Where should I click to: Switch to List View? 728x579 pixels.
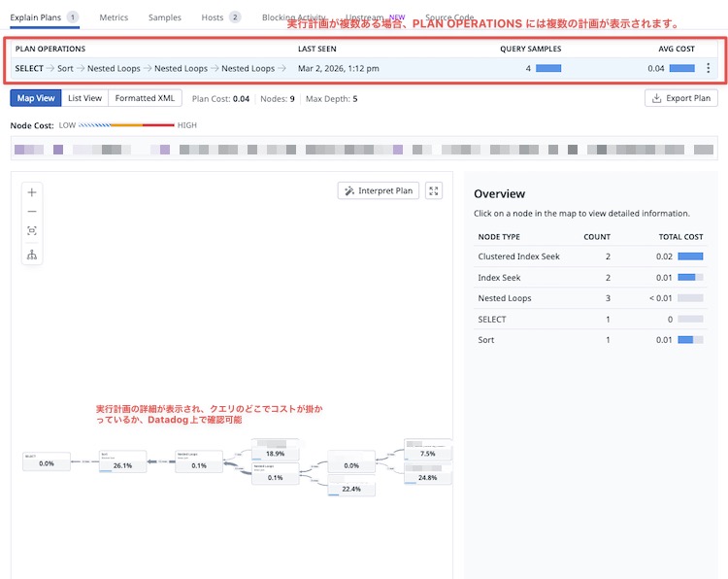coord(84,98)
